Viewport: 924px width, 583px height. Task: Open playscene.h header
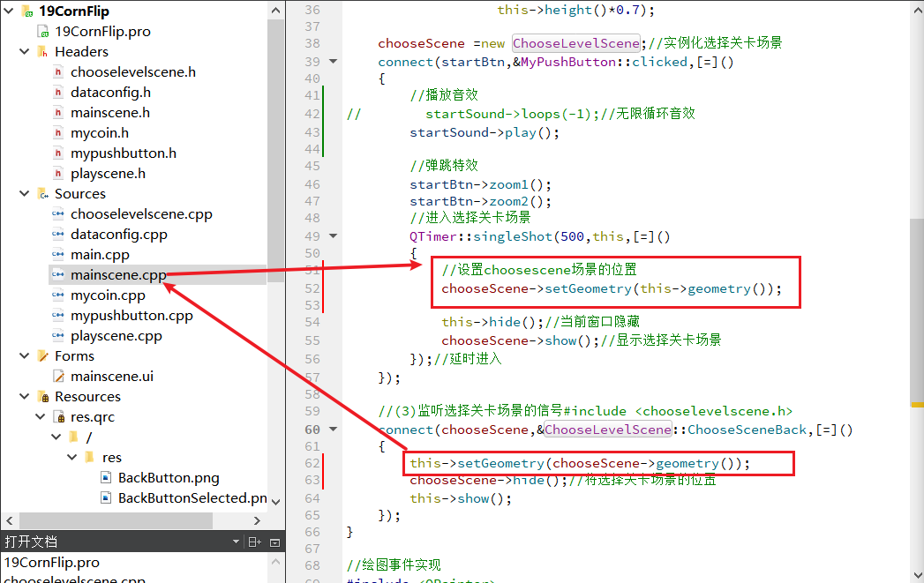[108, 174]
